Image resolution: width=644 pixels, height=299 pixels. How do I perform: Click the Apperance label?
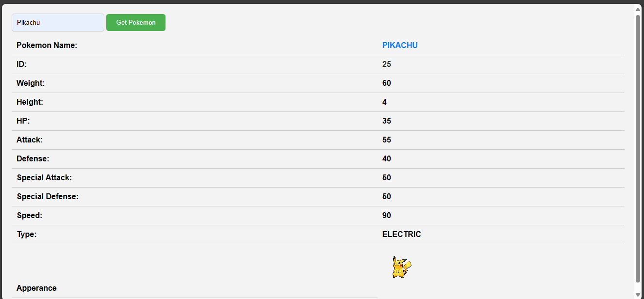pos(36,288)
